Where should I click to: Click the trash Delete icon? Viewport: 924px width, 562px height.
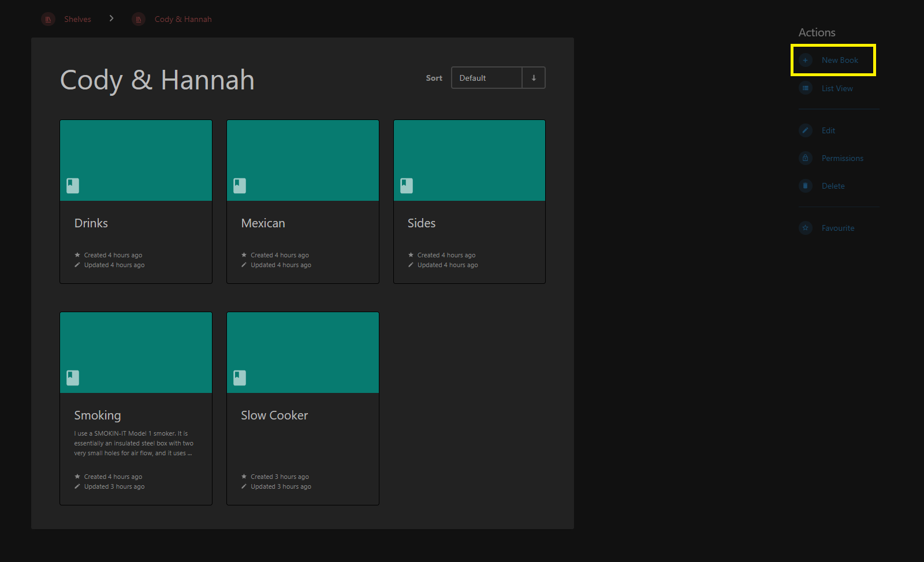805,186
